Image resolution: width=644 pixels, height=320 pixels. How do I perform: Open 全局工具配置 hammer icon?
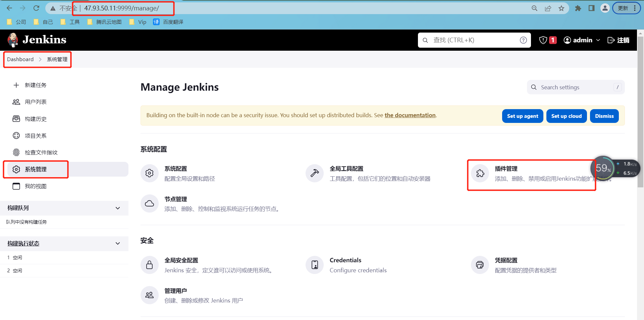pos(315,173)
